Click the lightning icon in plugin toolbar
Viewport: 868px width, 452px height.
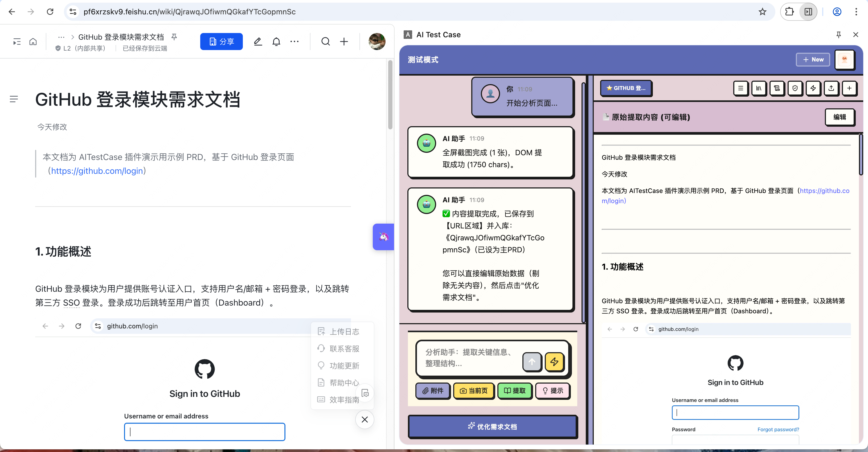[813, 88]
